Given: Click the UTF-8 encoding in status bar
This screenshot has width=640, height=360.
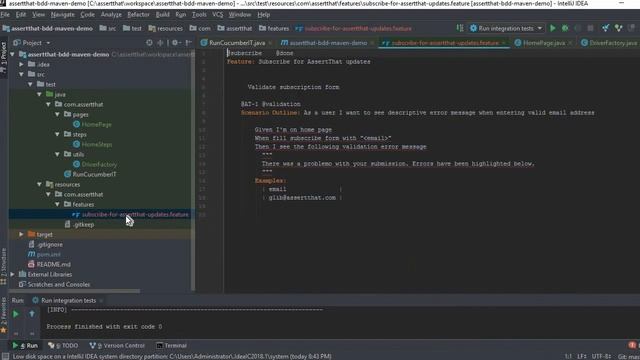Looking at the screenshot, I should pyautogui.click(x=601, y=356).
